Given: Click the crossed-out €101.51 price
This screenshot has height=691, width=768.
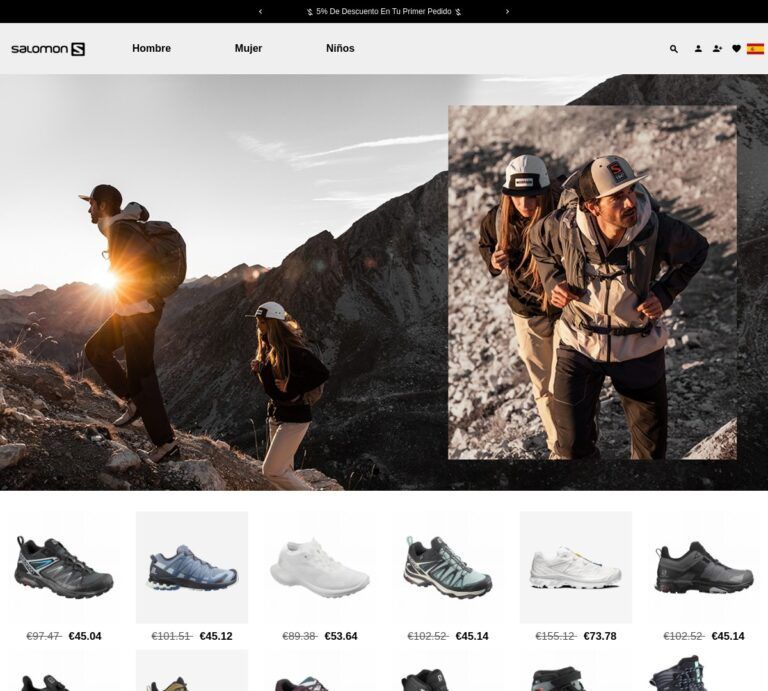Looking at the screenshot, I should point(172,636).
